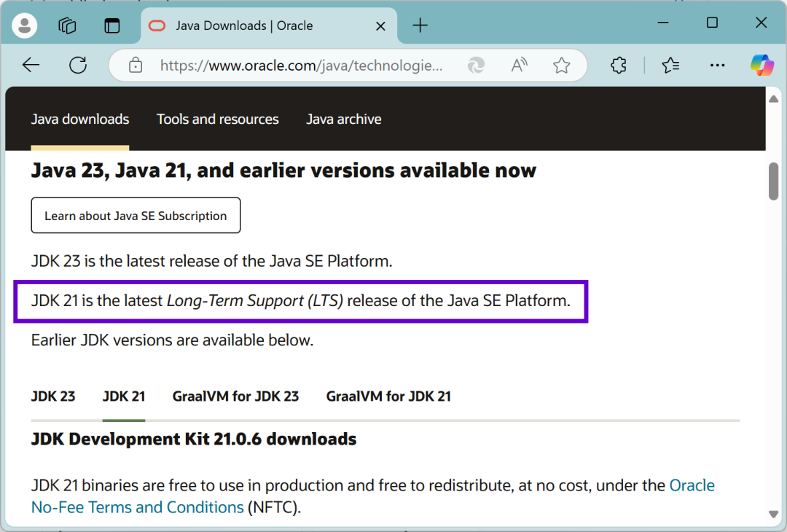Select the GraalVM for JDK 23 tab

pyautogui.click(x=235, y=396)
